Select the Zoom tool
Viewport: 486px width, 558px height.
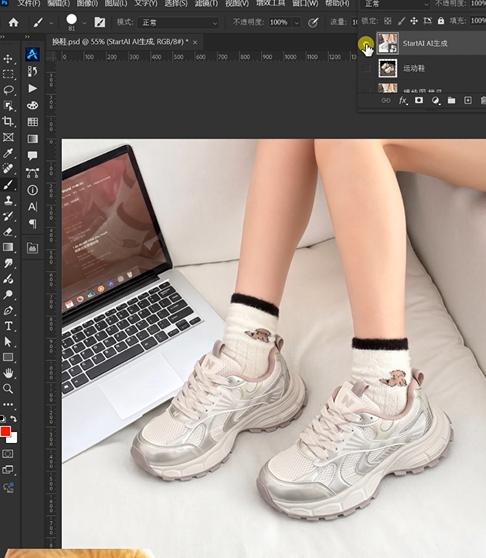click(x=8, y=388)
